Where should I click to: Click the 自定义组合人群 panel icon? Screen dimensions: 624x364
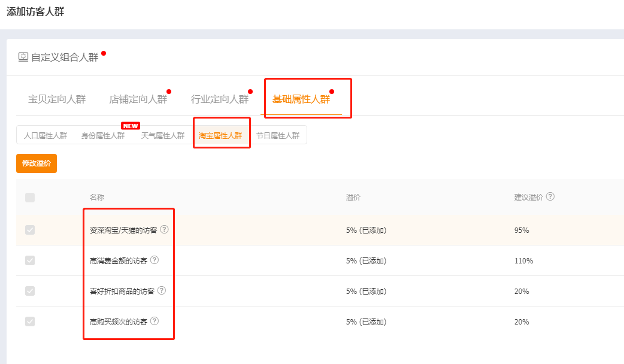pos(23,56)
